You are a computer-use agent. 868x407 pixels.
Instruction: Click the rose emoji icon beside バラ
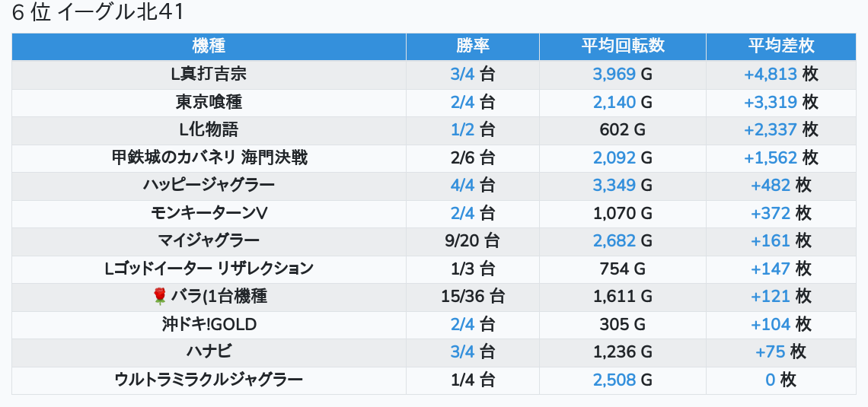(159, 297)
